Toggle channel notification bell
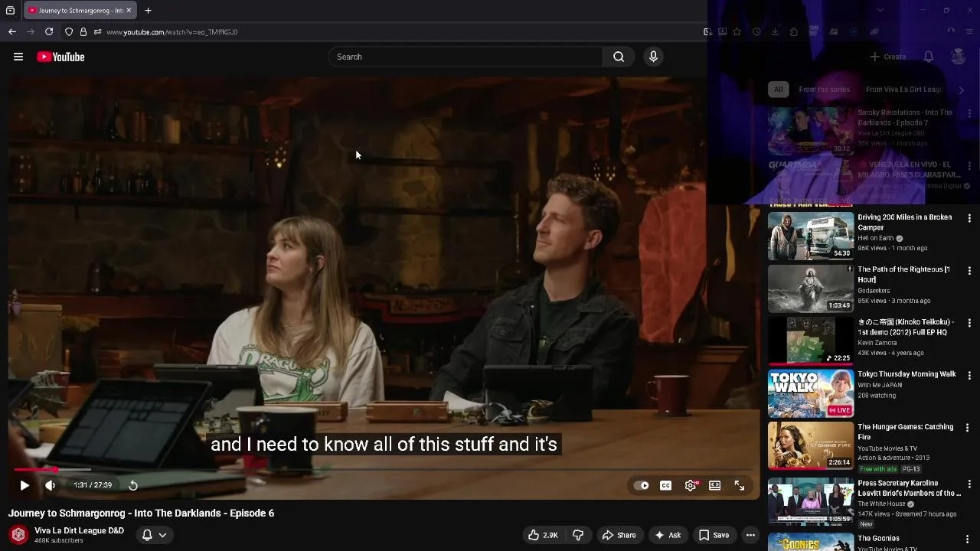The height and width of the screenshot is (551, 980). [x=147, y=535]
